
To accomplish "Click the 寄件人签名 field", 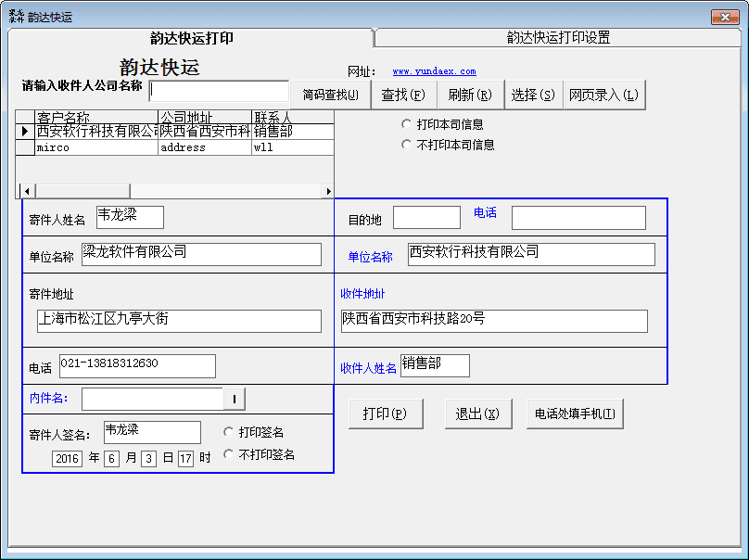I will (x=152, y=432).
